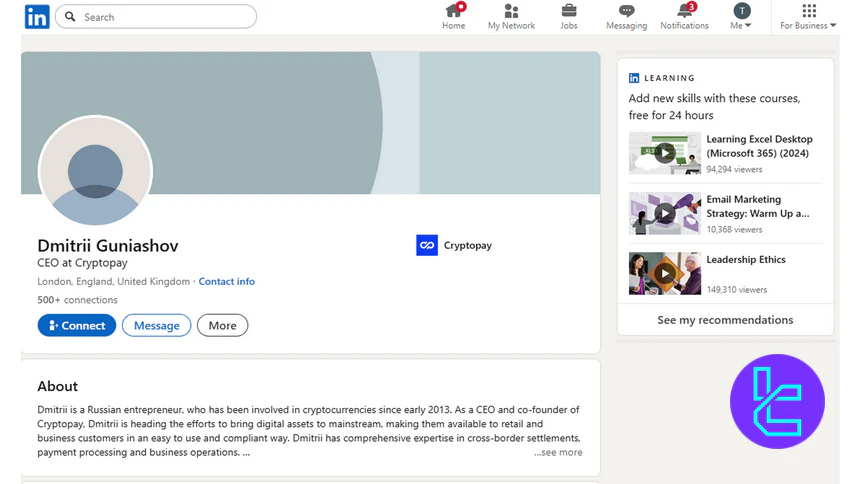
Task: Go to Home in navigation
Action: click(x=454, y=16)
